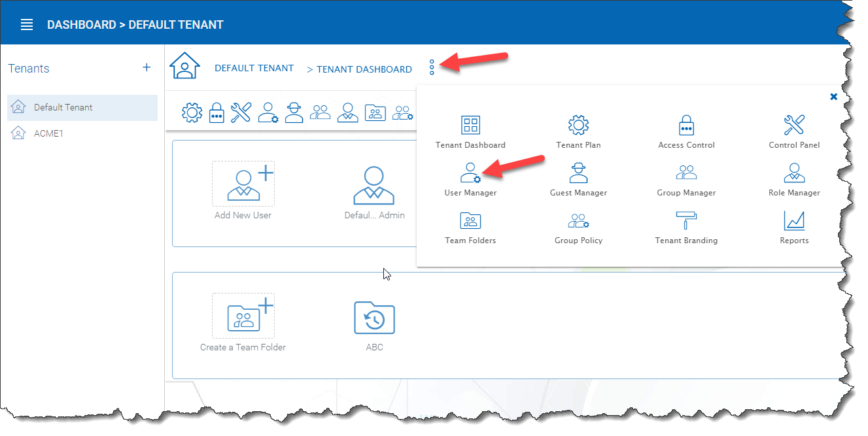Open Group Policy icon in toolbar
This screenshot has height=436, width=868.
click(402, 113)
